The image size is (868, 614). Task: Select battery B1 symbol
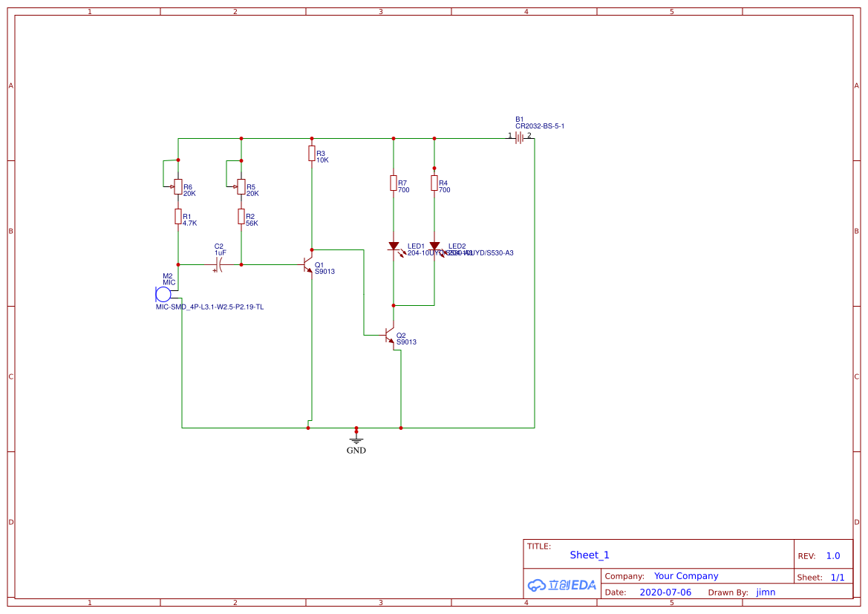point(519,138)
